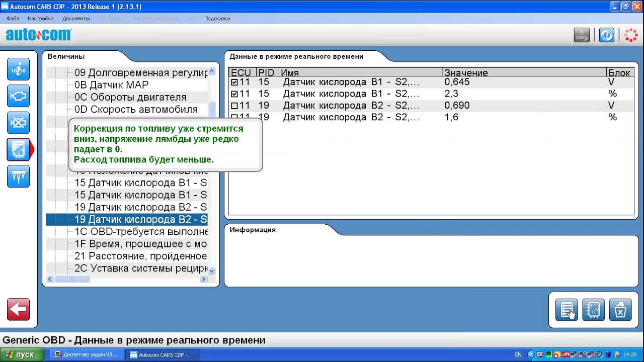
Task: Open help with the question mark icon
Action: coord(607,35)
